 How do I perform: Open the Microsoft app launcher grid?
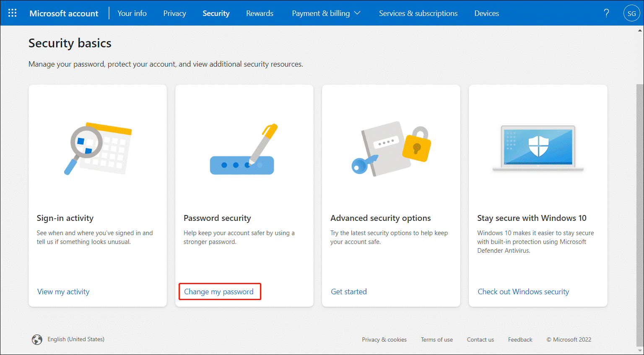pos(12,13)
